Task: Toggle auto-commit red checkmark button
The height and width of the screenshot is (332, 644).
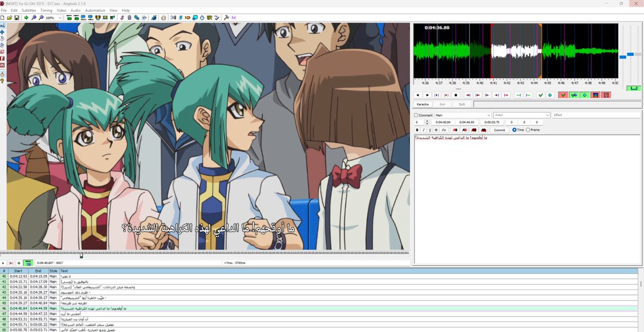Action: coord(563,95)
